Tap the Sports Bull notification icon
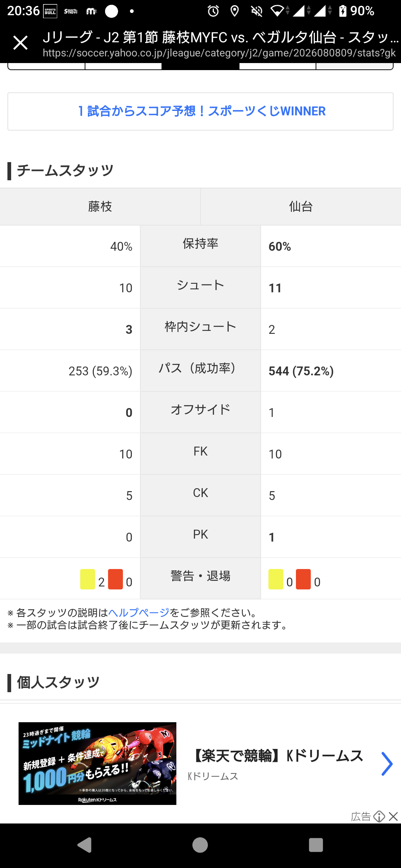 [x=50, y=11]
